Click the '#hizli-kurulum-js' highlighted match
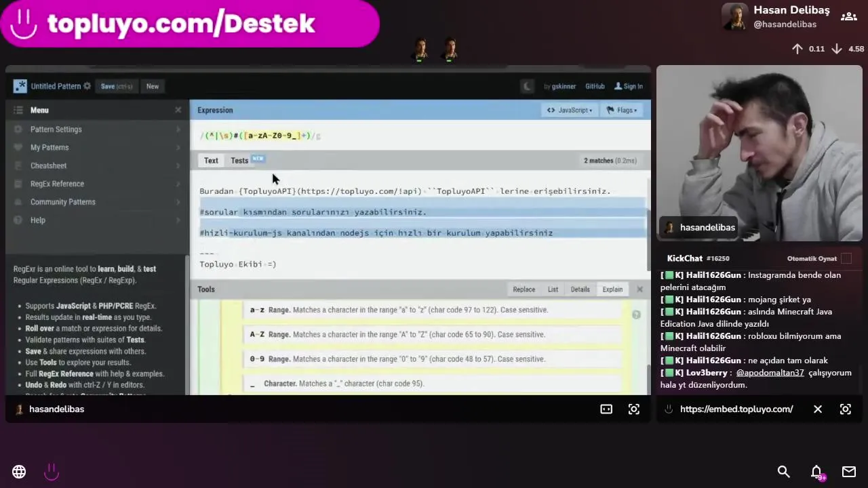Image resolution: width=868 pixels, height=488 pixels. [241, 233]
